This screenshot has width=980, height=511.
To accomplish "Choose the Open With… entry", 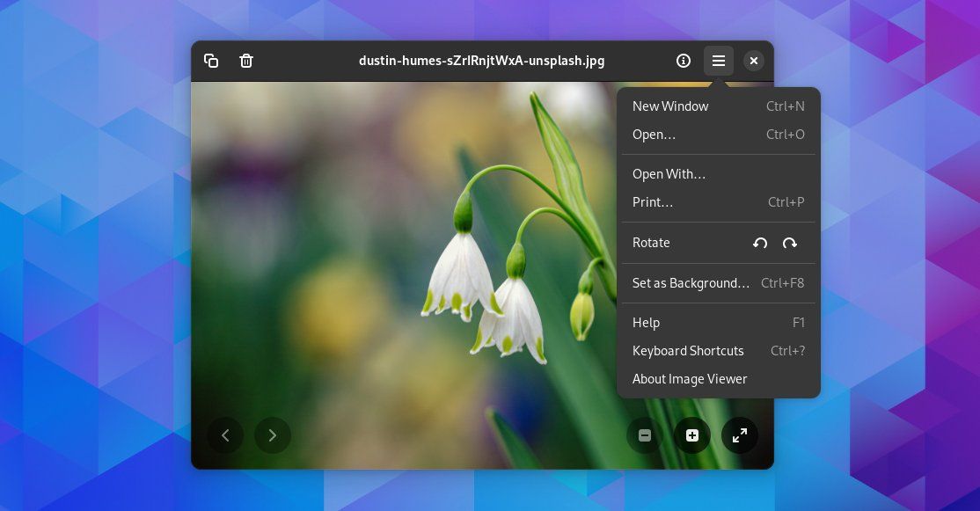I will tap(669, 174).
